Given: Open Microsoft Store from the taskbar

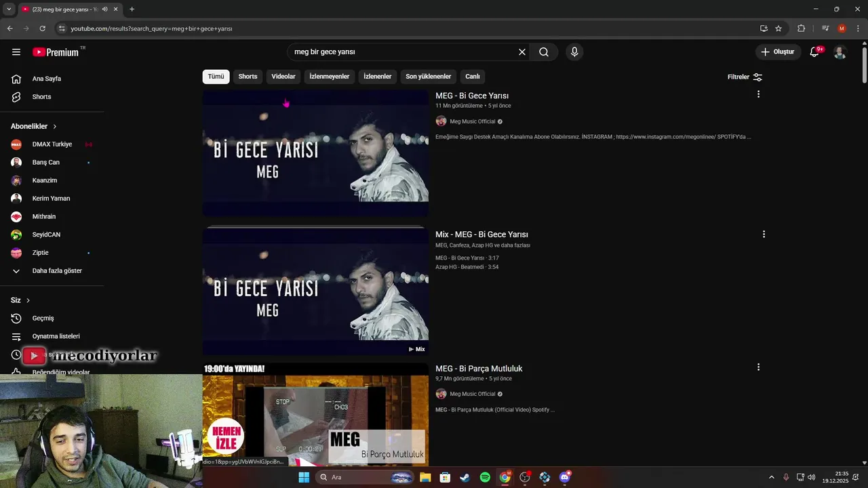Looking at the screenshot, I should [445, 477].
